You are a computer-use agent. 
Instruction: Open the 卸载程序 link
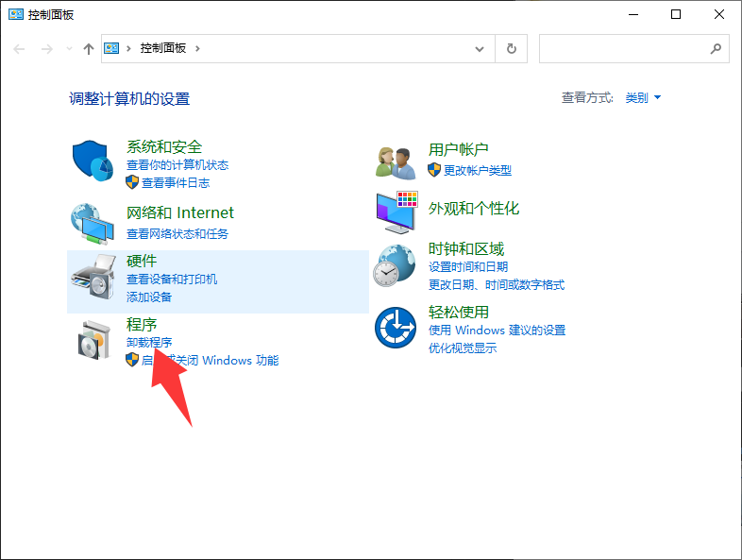pyautogui.click(x=149, y=342)
